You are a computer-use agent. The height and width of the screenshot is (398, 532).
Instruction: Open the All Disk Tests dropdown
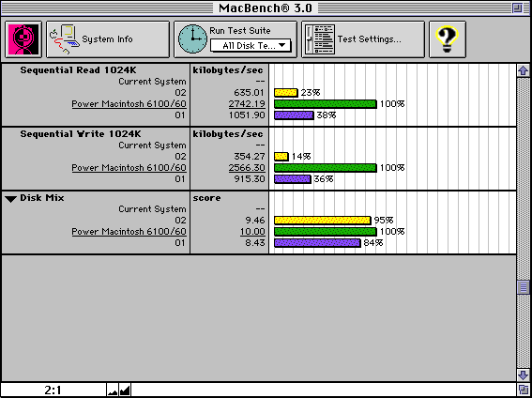tap(251, 46)
